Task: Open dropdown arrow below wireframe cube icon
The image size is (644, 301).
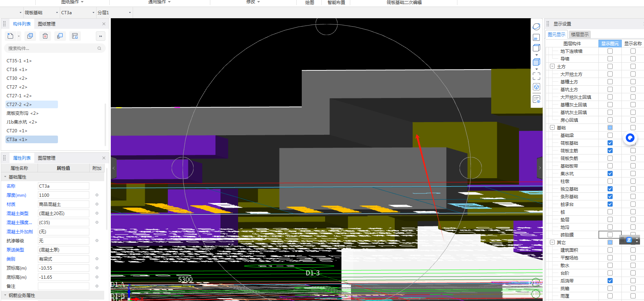Action: point(536,55)
